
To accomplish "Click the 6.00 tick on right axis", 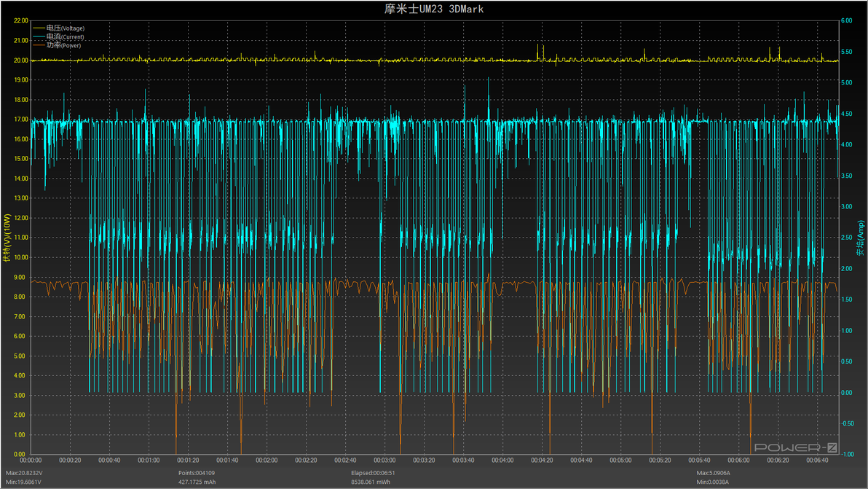I will coord(846,20).
